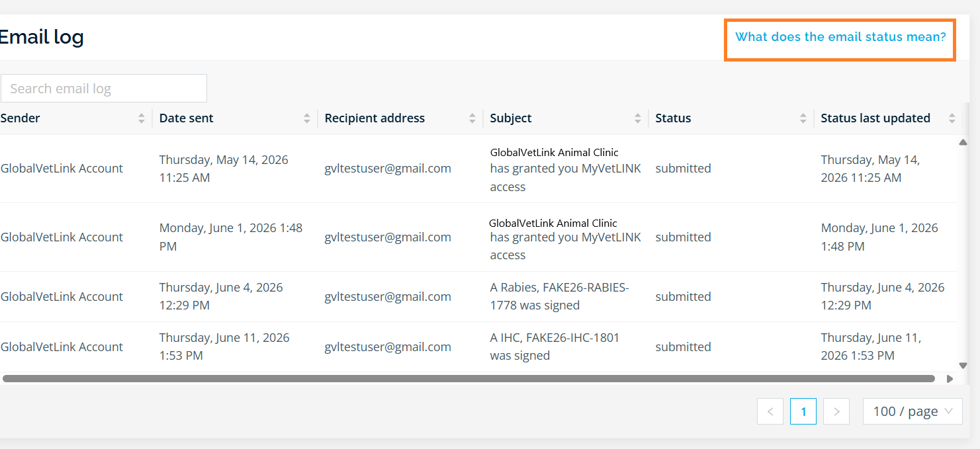Viewport: 980px width, 449px height.
Task: Sort by Date sent column arrows
Action: click(307, 118)
